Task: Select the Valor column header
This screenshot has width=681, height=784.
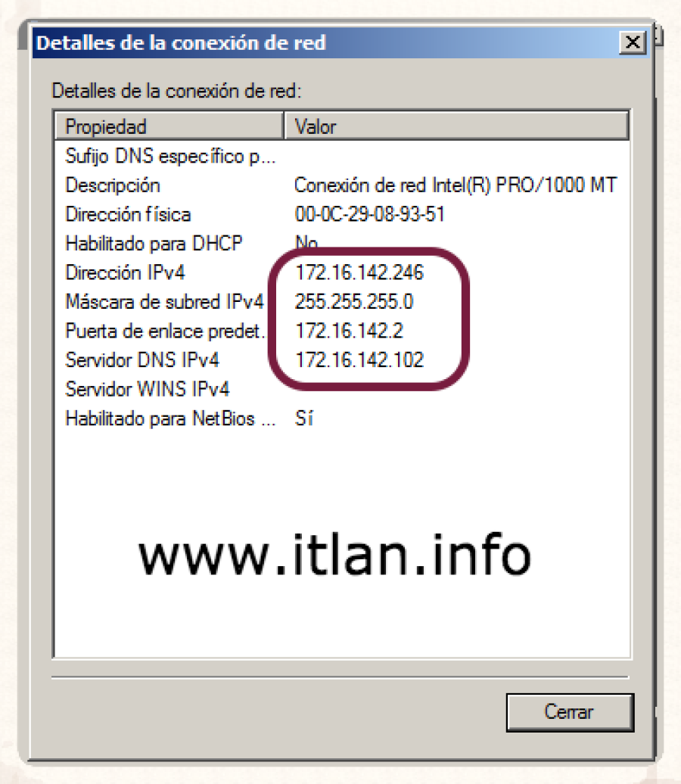Action: coord(456,126)
